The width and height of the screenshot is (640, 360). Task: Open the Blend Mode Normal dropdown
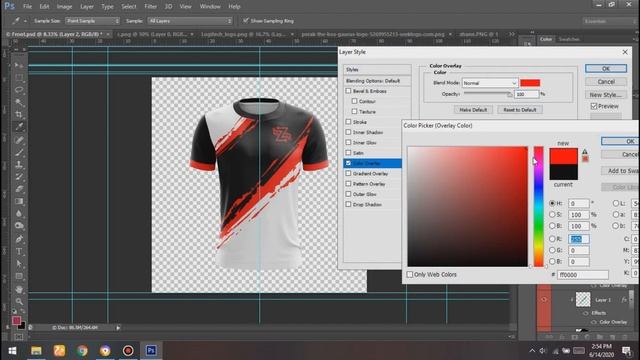(x=490, y=83)
